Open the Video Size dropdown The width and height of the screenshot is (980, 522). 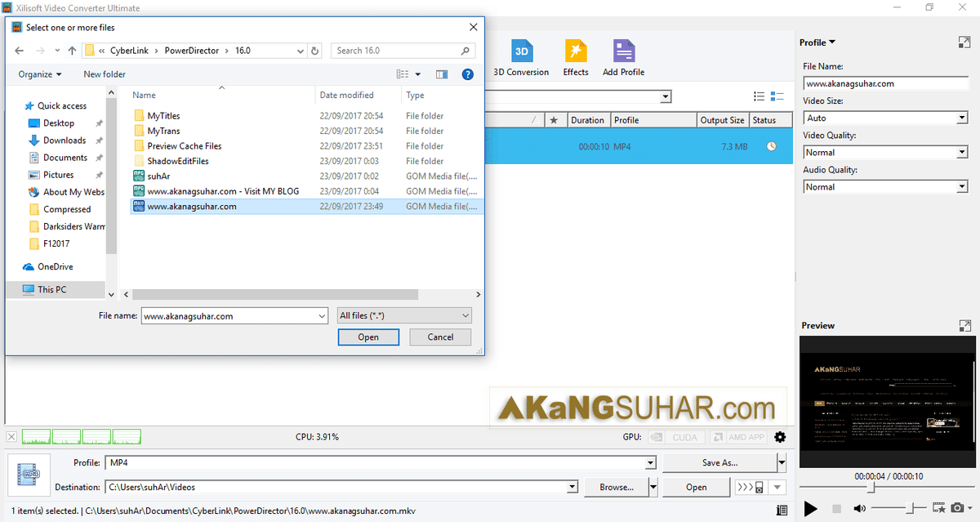click(x=962, y=118)
